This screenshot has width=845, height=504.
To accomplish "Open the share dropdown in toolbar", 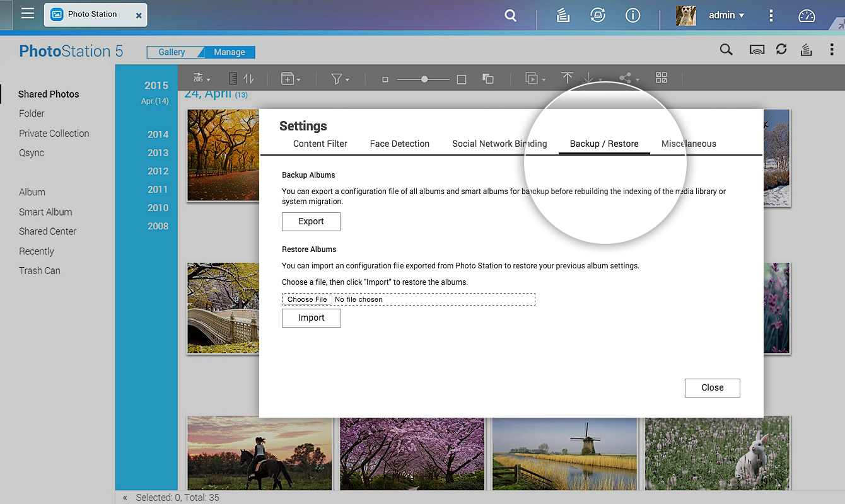I will pyautogui.click(x=629, y=78).
